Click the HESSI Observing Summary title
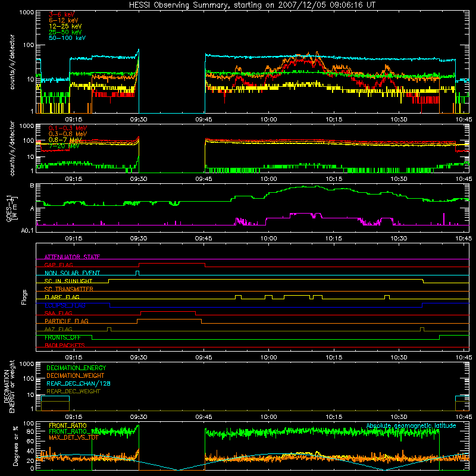Screen dimensions: 476x476 pos(252,5)
